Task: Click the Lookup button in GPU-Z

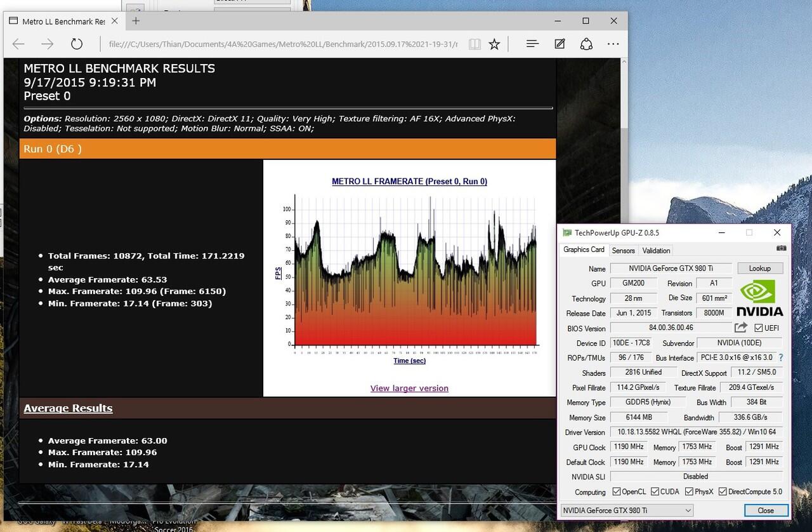Action: pos(760,269)
